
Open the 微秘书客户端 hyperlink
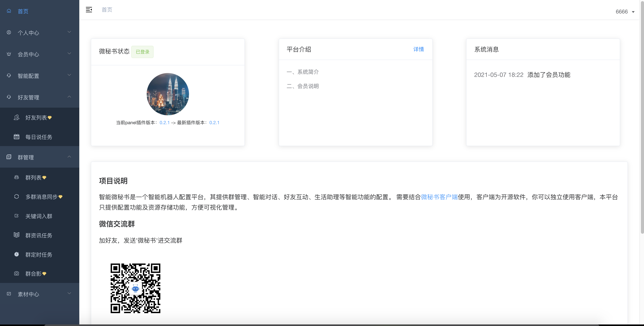pyautogui.click(x=439, y=197)
